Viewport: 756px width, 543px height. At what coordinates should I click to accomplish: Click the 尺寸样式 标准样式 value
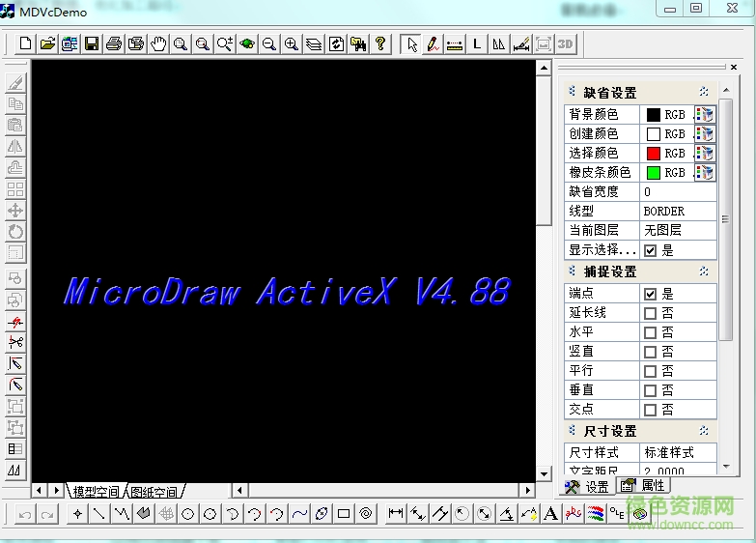point(678,452)
